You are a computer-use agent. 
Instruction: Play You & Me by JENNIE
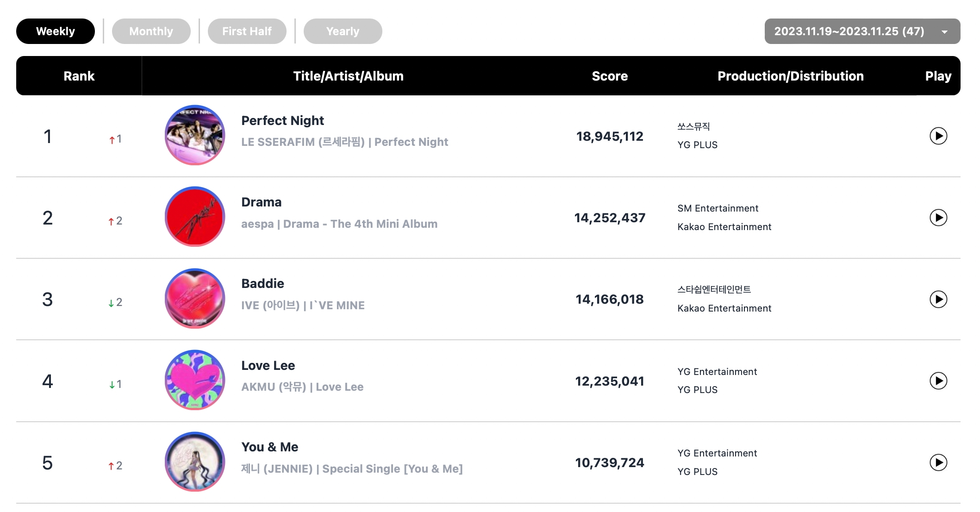pyautogui.click(x=938, y=462)
